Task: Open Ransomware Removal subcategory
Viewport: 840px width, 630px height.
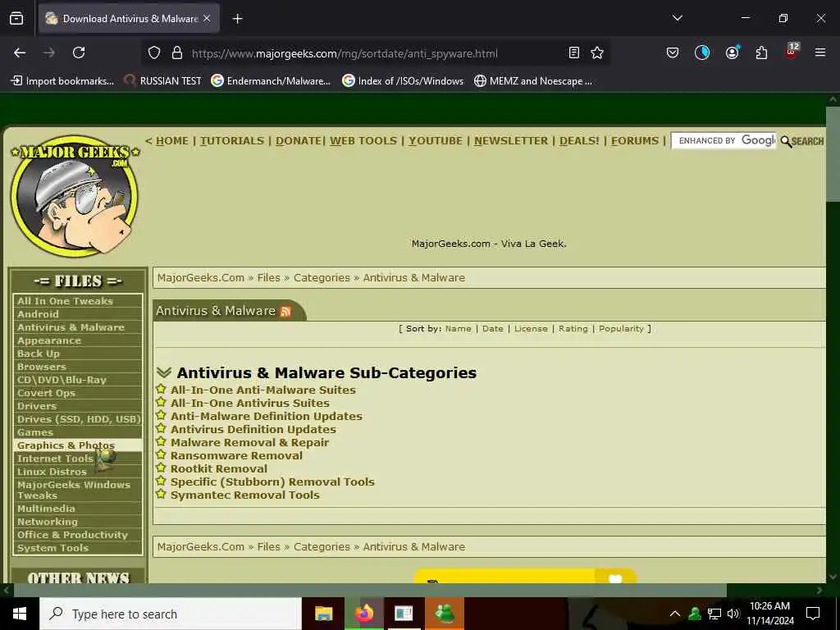Action: point(236,455)
